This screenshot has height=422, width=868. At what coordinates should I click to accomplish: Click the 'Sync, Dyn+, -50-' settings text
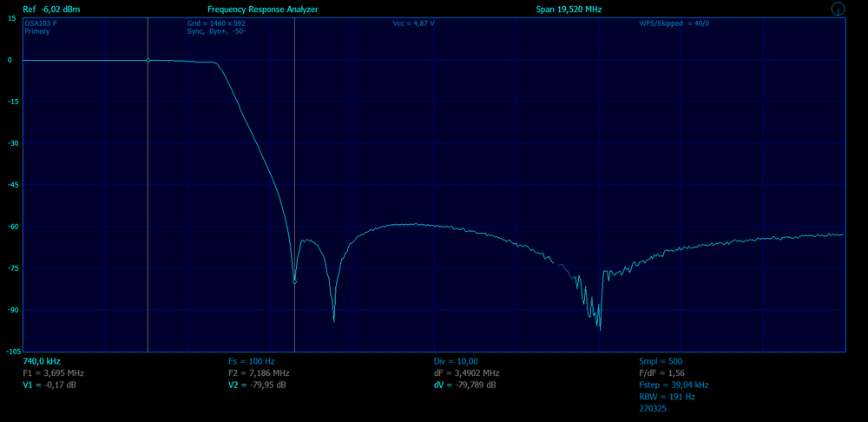tap(216, 31)
